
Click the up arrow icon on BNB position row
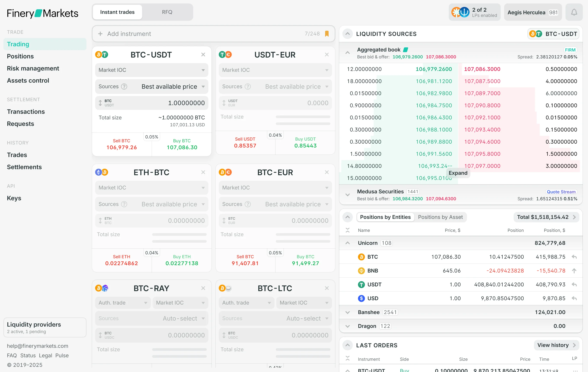(574, 271)
